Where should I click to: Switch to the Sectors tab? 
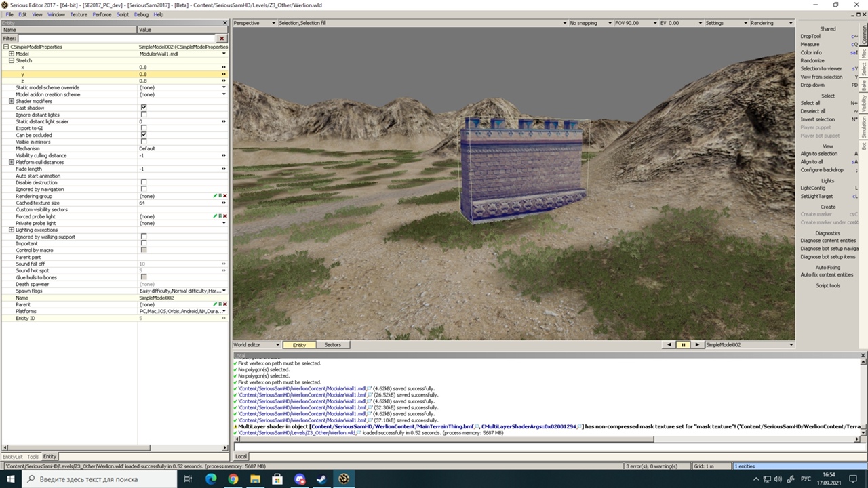pos(332,345)
